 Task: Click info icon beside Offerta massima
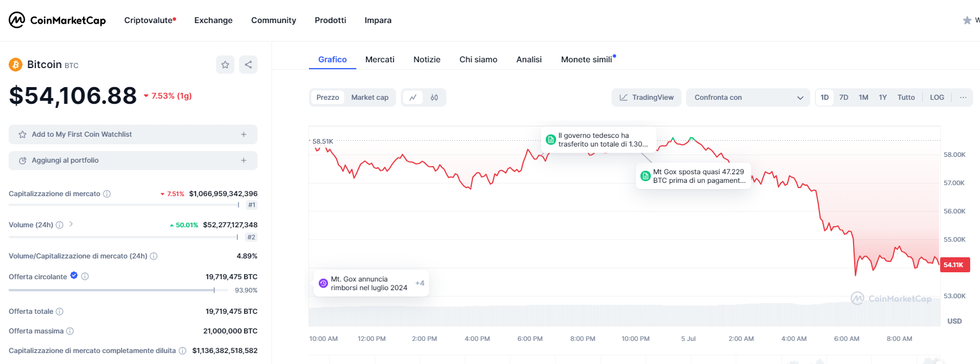(x=70, y=331)
